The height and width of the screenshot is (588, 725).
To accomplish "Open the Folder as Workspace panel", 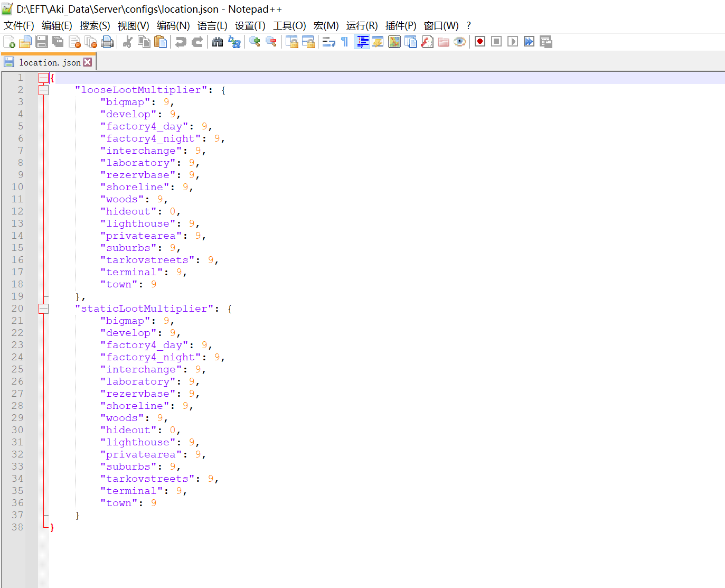I will pyautogui.click(x=444, y=42).
